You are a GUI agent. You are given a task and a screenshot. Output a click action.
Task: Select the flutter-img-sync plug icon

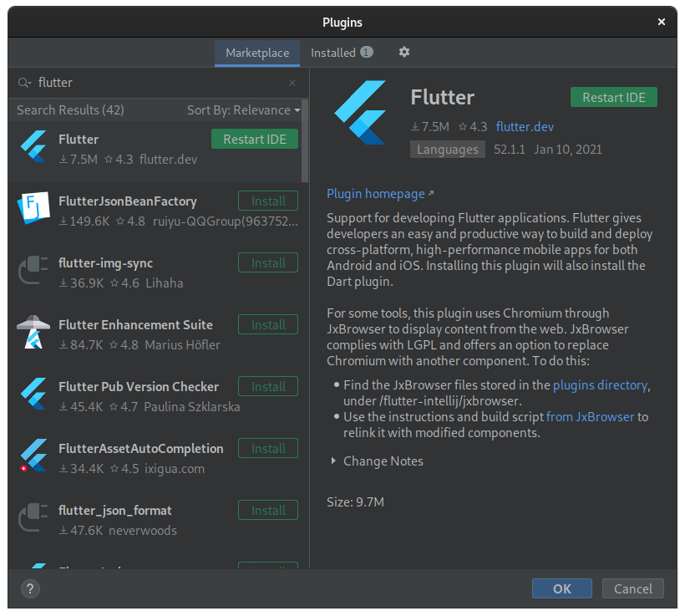pos(33,270)
